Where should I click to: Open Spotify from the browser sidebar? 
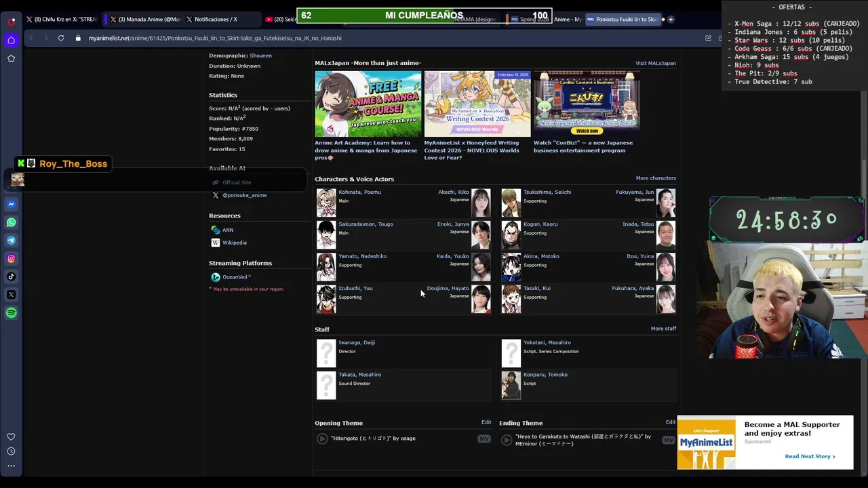pos(12,313)
